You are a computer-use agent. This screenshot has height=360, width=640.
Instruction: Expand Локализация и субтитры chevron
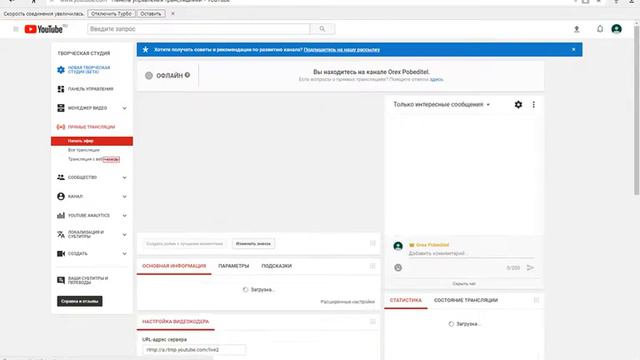[x=124, y=235]
